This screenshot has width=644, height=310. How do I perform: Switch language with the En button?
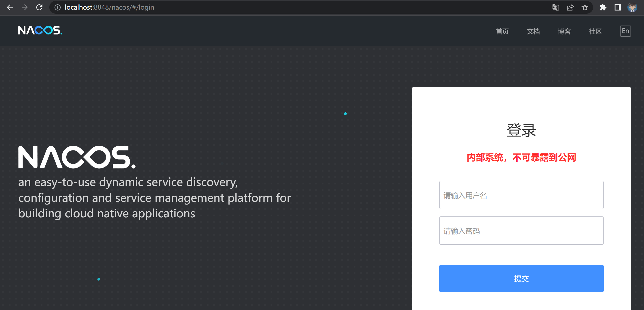625,31
